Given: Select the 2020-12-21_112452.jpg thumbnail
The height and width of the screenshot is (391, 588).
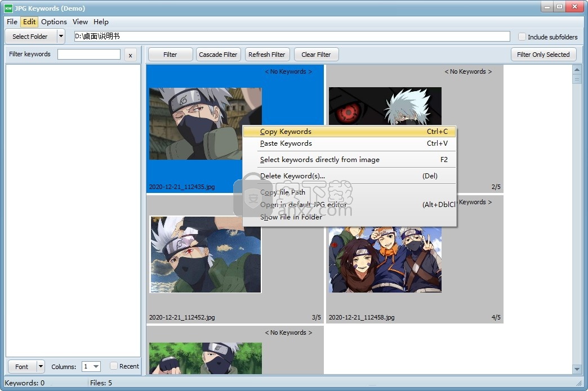Looking at the screenshot, I should click(x=206, y=254).
